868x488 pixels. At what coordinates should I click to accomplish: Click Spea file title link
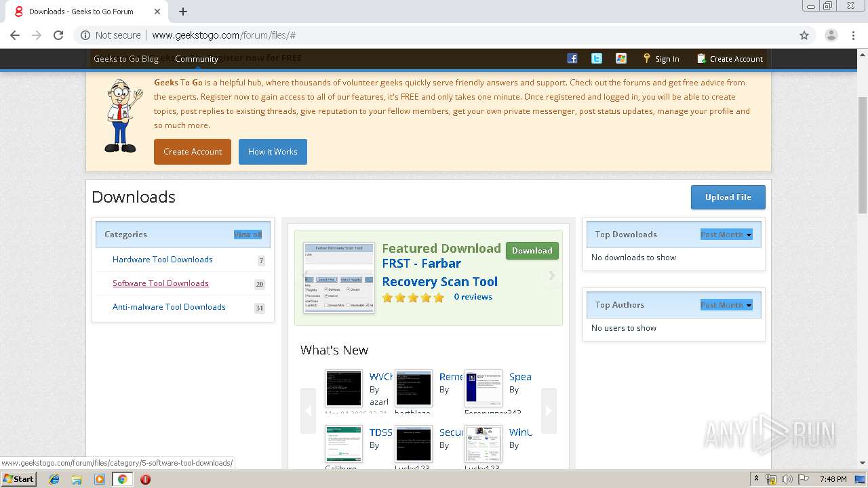[x=520, y=377]
